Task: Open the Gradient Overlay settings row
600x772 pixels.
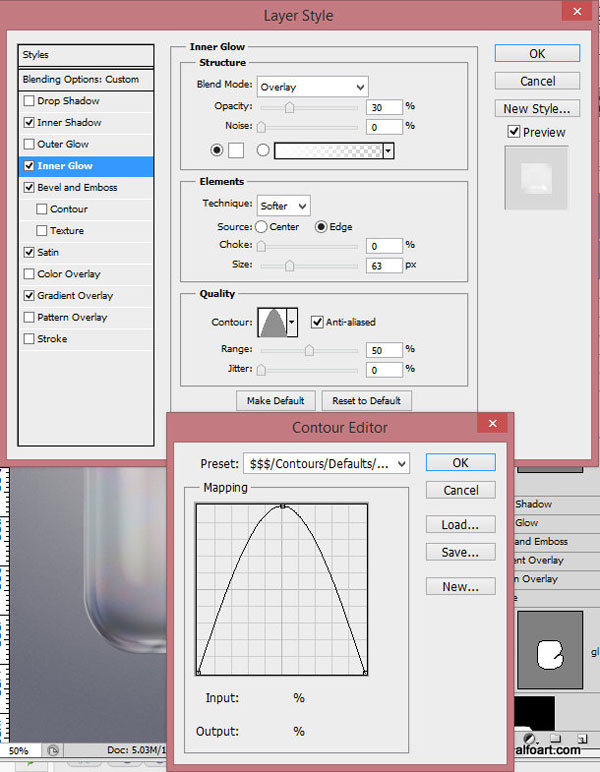Action: click(86, 296)
